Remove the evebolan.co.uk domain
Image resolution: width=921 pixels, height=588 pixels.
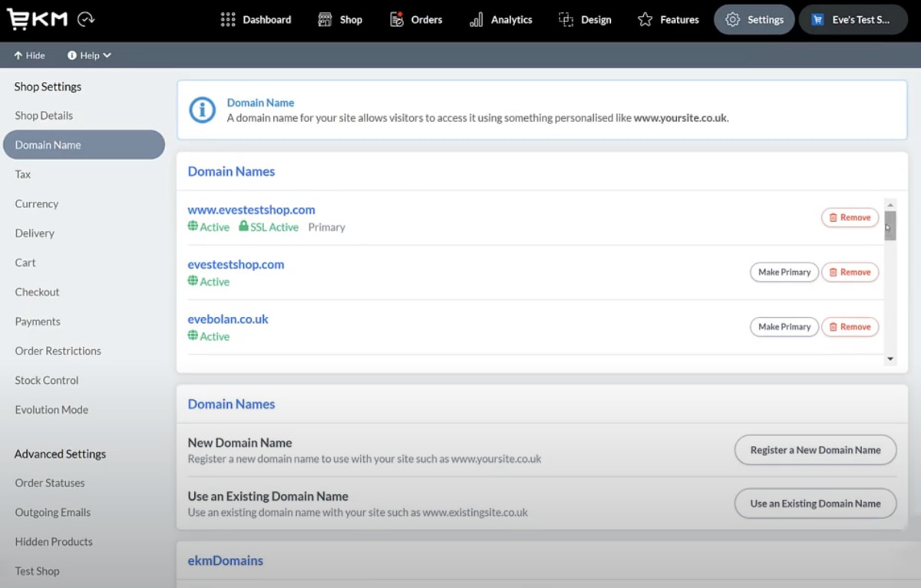pyautogui.click(x=850, y=326)
